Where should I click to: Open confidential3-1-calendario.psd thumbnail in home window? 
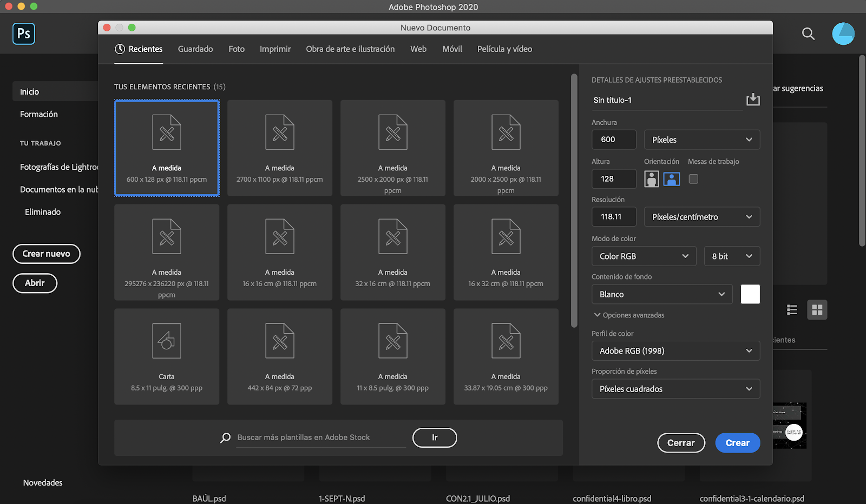[789, 426]
